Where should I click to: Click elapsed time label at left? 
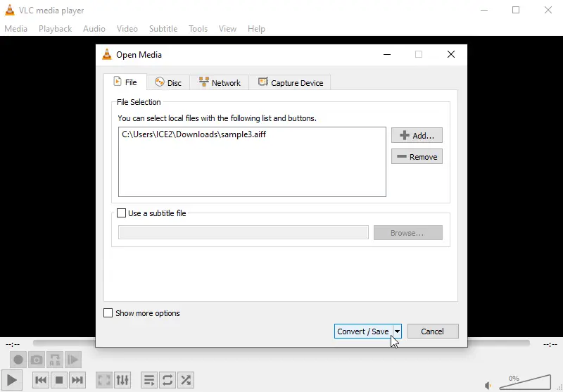point(13,345)
